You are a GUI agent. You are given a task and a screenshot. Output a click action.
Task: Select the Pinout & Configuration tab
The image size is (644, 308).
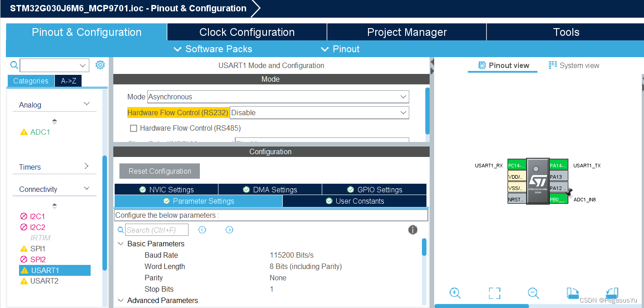click(87, 32)
